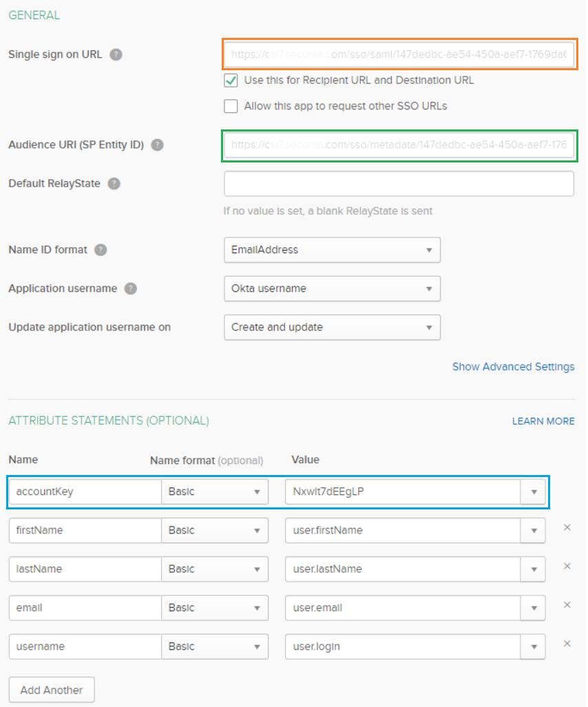Delete the email attribute statement
The image size is (588, 707).
[x=567, y=604]
